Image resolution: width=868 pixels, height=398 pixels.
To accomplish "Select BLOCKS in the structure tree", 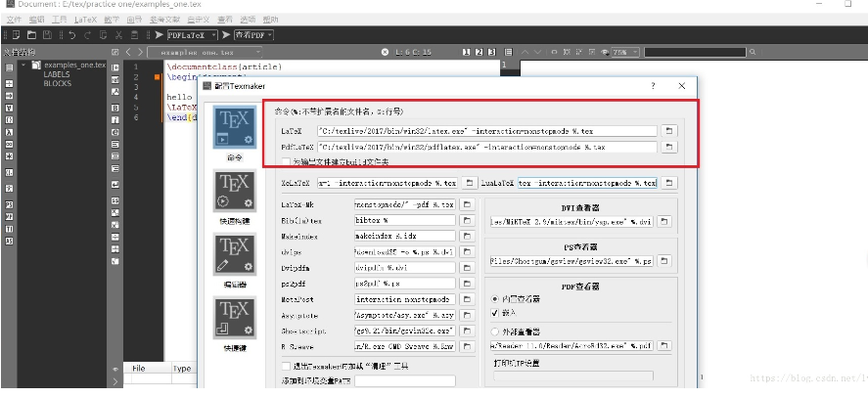I will [x=58, y=83].
